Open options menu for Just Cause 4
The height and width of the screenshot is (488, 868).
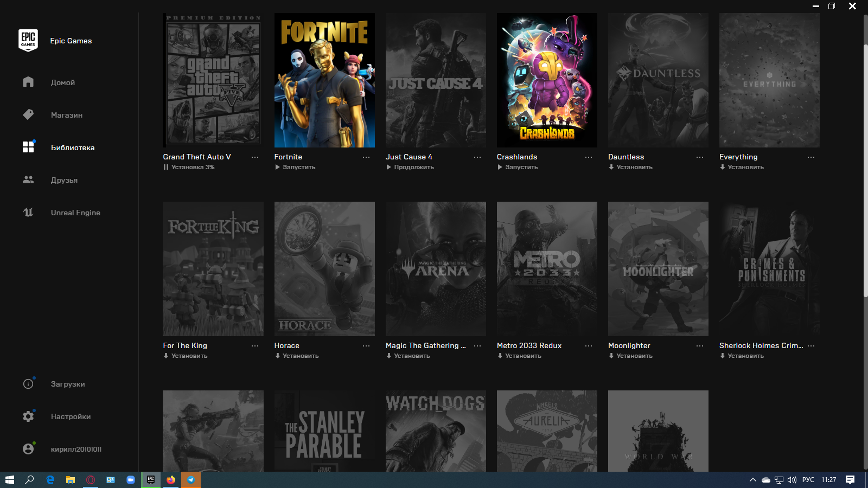(x=477, y=157)
